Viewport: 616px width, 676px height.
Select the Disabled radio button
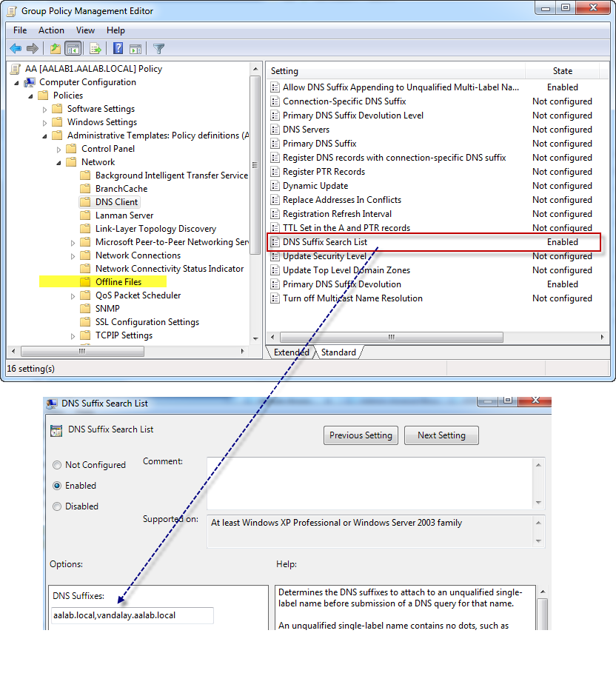pyautogui.click(x=57, y=506)
